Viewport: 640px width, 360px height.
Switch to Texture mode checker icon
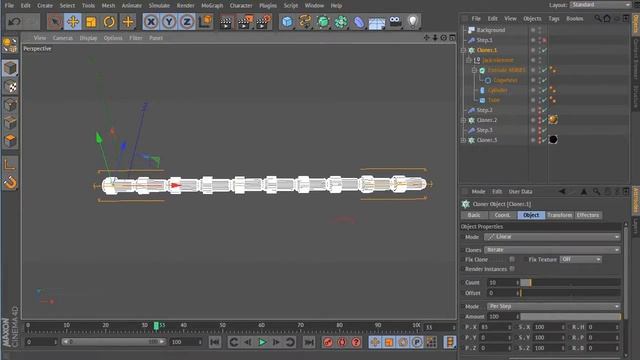click(x=10, y=86)
